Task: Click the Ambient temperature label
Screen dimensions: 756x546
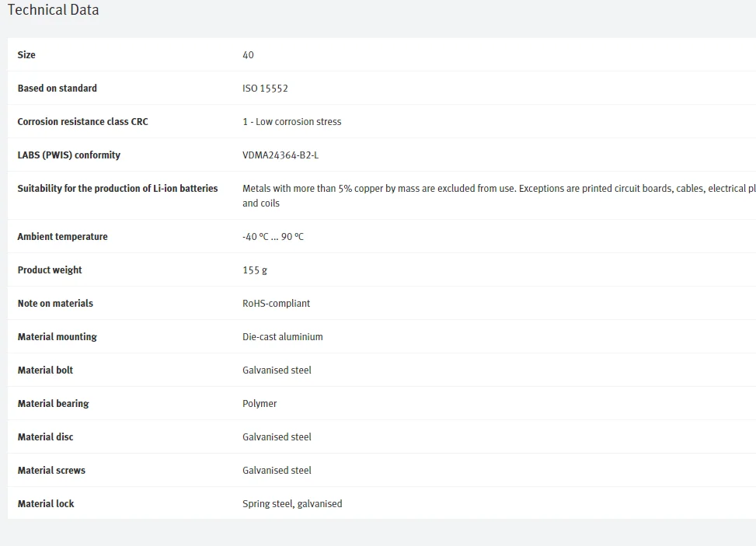Action: pos(62,237)
